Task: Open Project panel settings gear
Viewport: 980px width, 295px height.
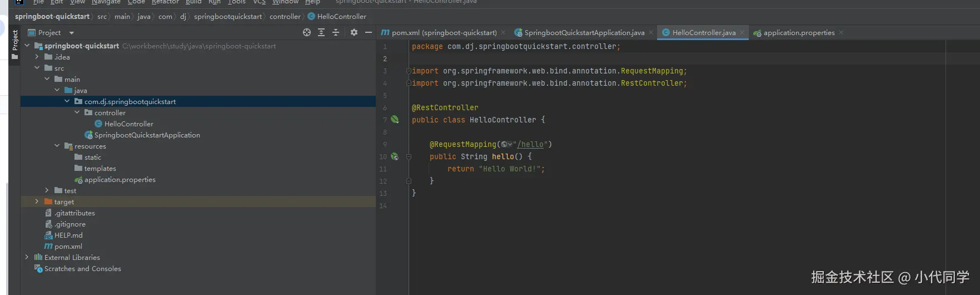Action: click(x=354, y=32)
